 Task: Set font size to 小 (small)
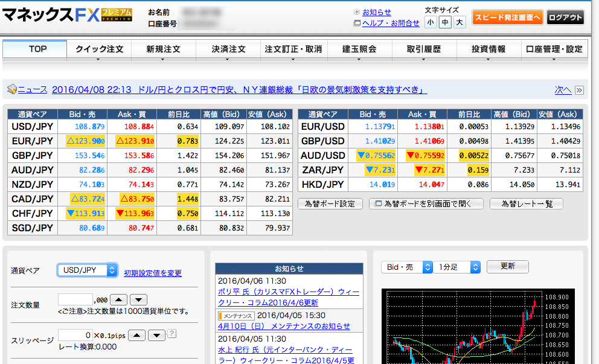coord(431,22)
